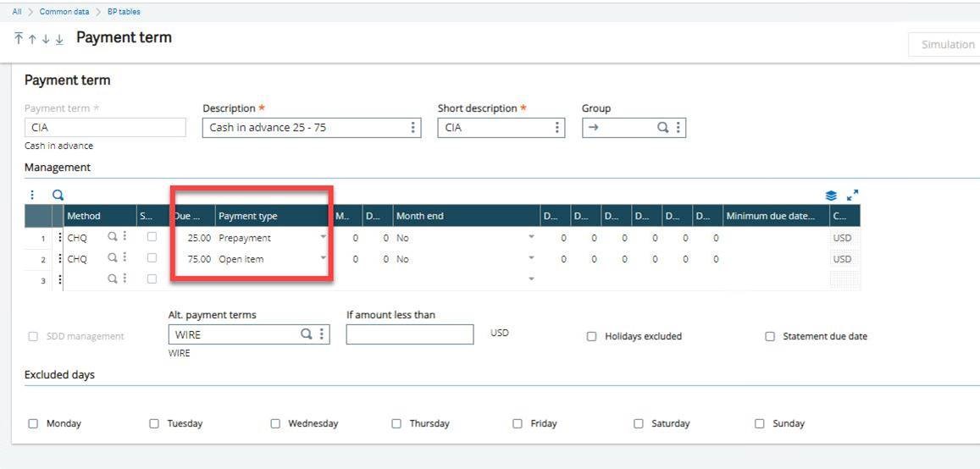Go to first record arrow icon
The image size is (980, 469).
coord(19,40)
